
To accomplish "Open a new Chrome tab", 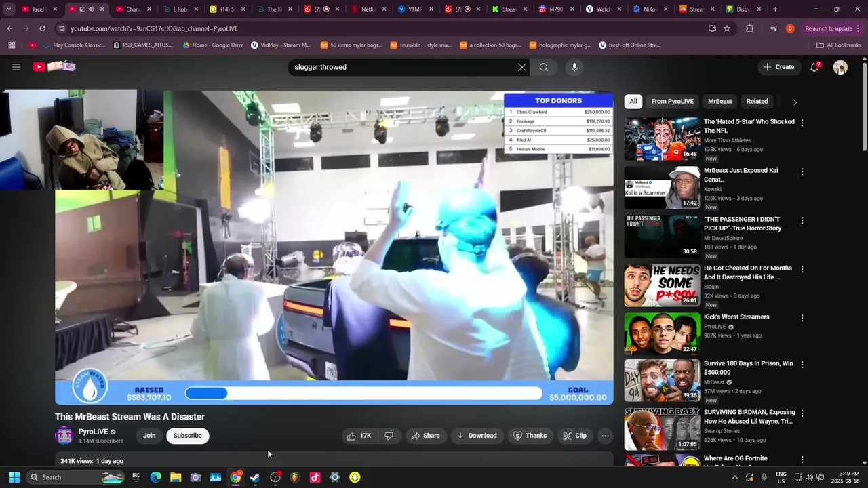I will (775, 9).
